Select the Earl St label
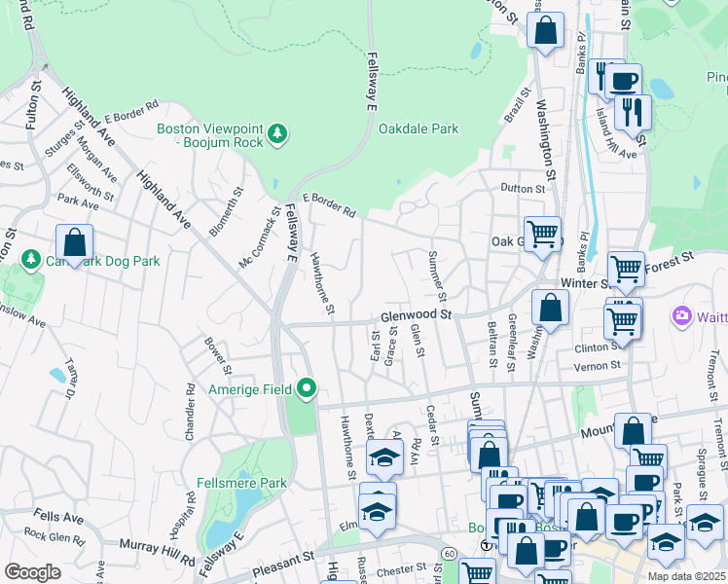728x584 pixels. click(x=375, y=346)
